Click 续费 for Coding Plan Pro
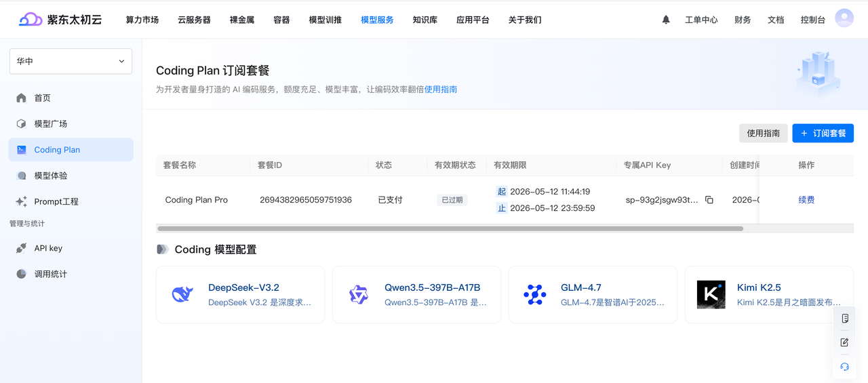The image size is (868, 383). 806,200
